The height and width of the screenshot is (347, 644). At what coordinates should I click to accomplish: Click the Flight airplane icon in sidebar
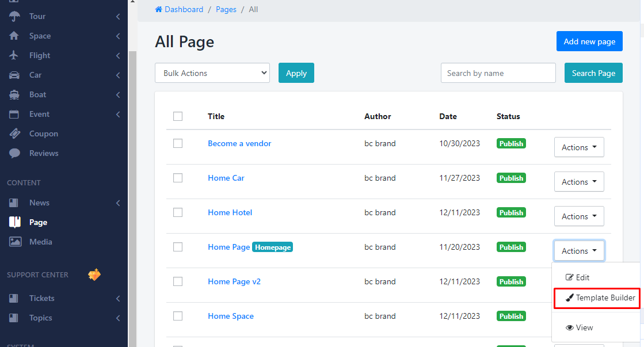click(x=15, y=55)
